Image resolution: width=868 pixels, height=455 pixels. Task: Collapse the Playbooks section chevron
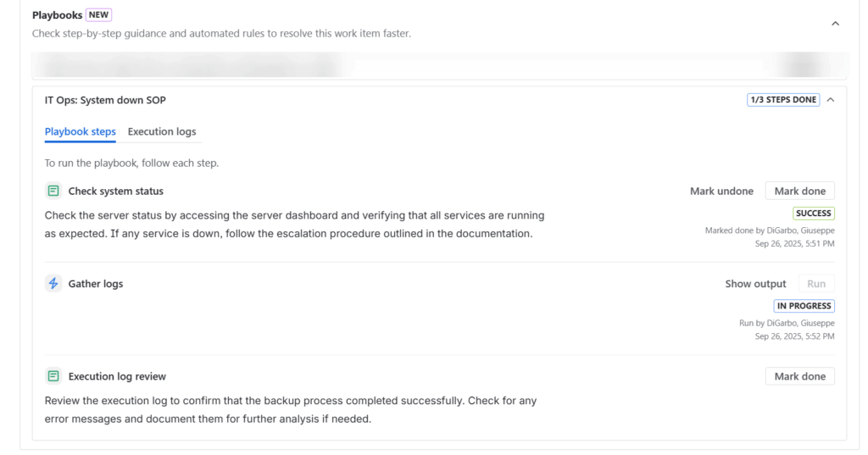[x=835, y=24]
